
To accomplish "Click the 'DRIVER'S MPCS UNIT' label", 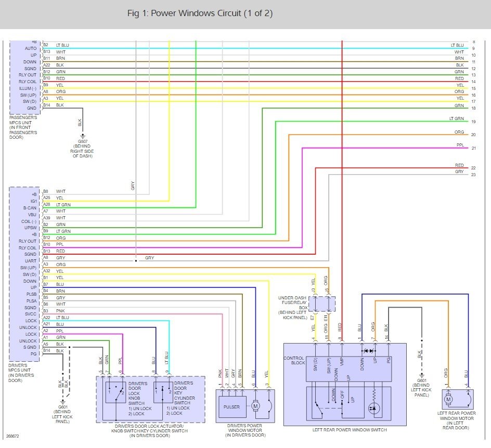I will coord(21,373).
